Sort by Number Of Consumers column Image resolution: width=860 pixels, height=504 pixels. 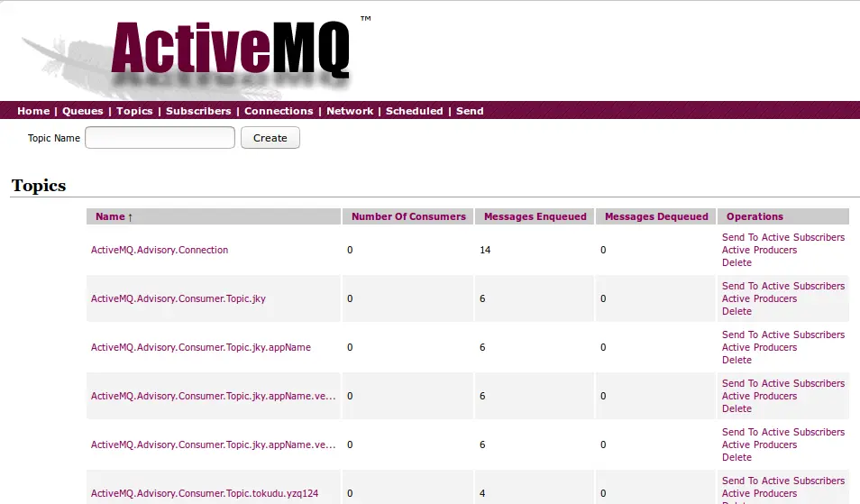408,216
